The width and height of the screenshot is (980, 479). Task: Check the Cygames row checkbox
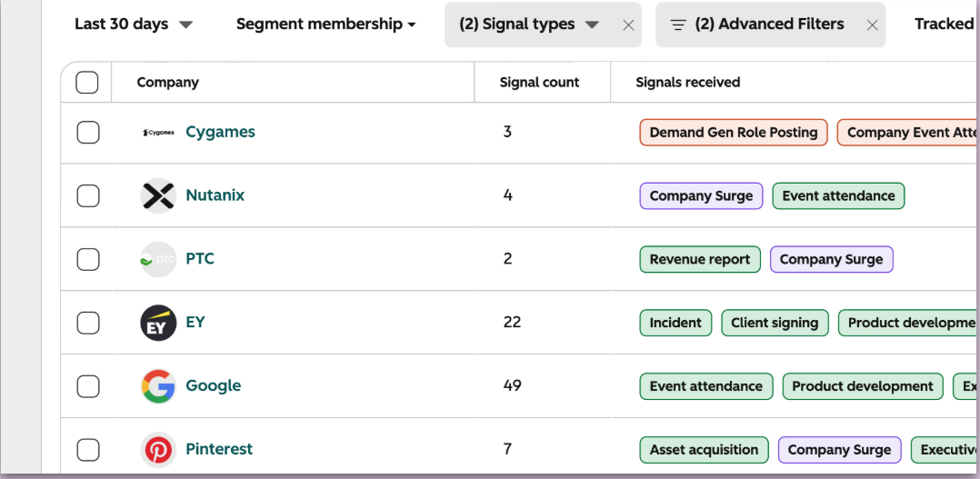88,133
